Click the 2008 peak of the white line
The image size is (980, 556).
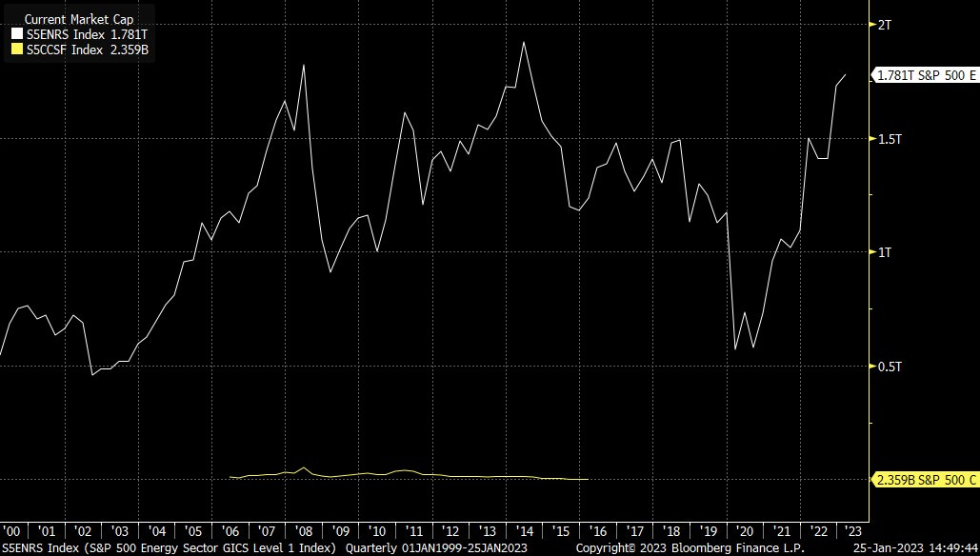303,65
